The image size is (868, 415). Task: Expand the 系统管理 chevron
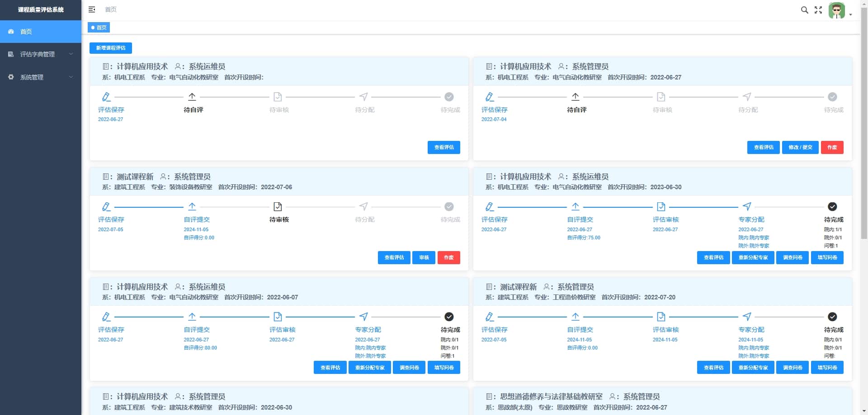(71, 77)
